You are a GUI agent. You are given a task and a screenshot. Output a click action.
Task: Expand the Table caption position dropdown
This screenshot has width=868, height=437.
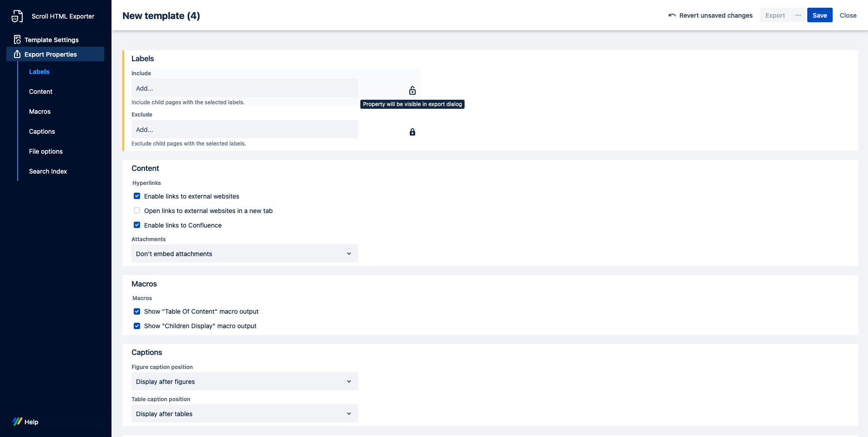[244, 414]
